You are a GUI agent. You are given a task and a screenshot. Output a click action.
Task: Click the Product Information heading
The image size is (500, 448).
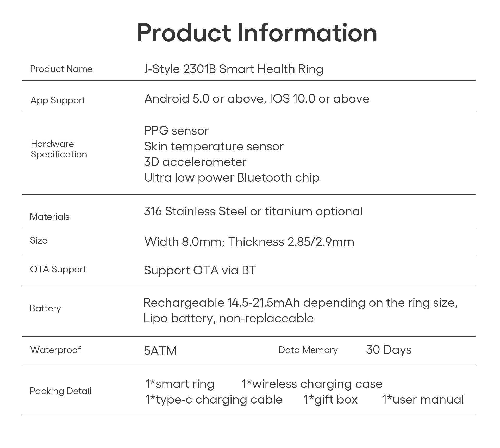pyautogui.click(x=257, y=33)
